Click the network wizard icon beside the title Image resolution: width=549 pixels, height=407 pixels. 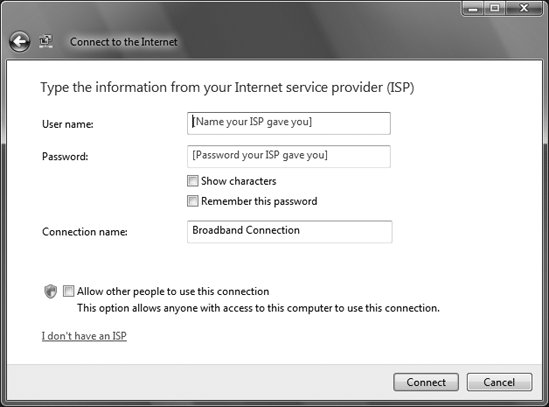(46, 41)
